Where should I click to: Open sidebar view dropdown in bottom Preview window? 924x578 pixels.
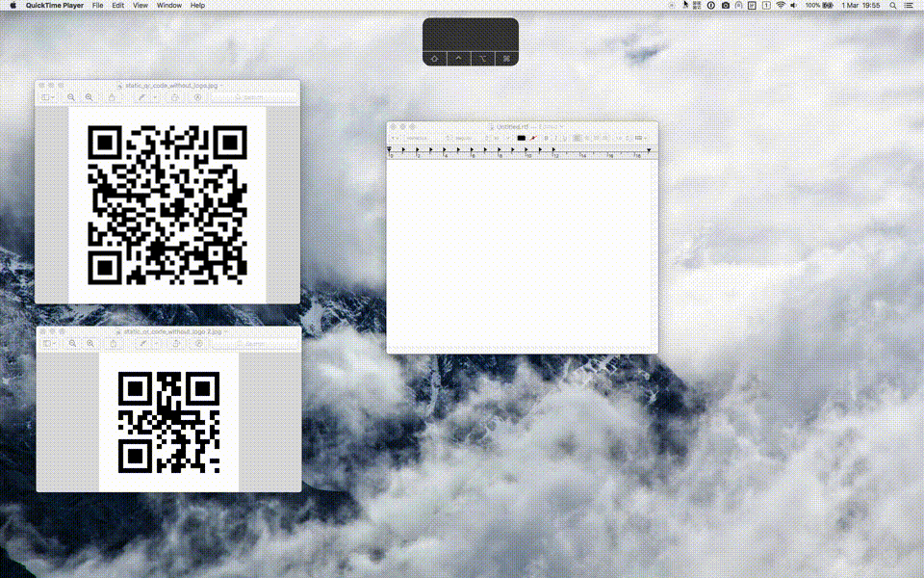[49, 343]
